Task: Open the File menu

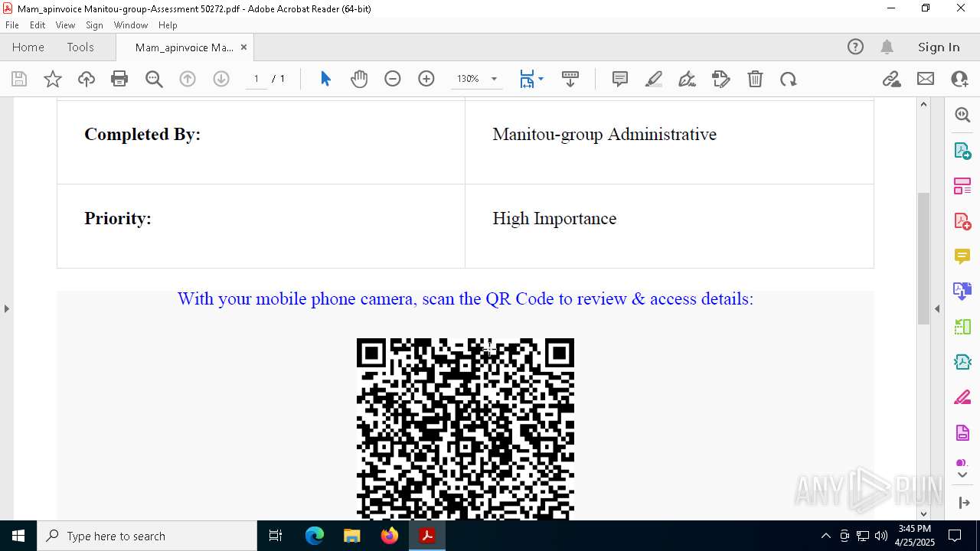Action: click(x=12, y=25)
